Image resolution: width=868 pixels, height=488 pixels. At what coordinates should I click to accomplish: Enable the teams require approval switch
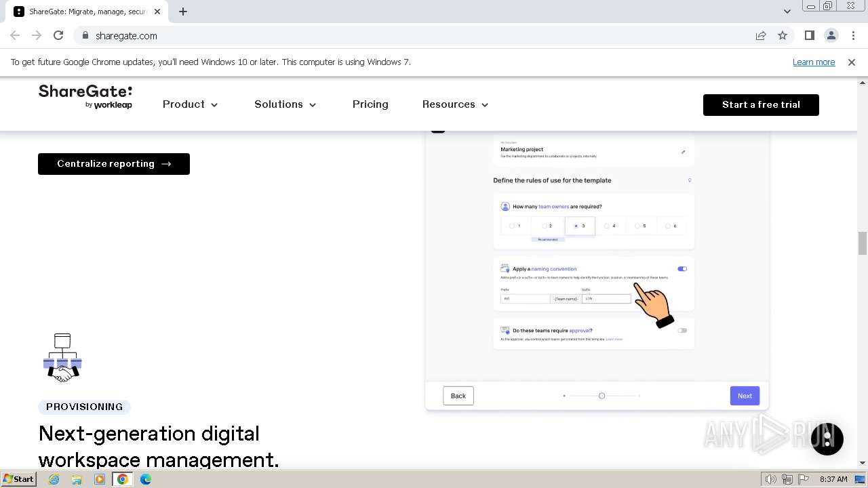682,331
